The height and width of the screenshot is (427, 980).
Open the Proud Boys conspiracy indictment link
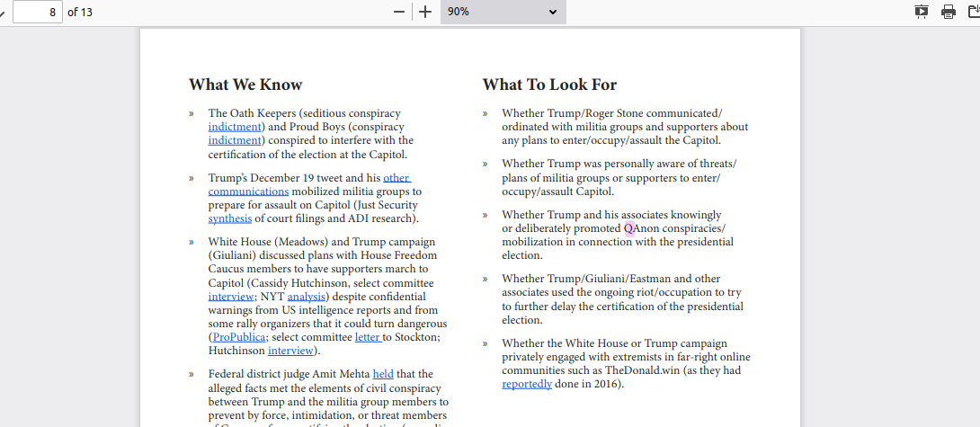[x=235, y=140]
